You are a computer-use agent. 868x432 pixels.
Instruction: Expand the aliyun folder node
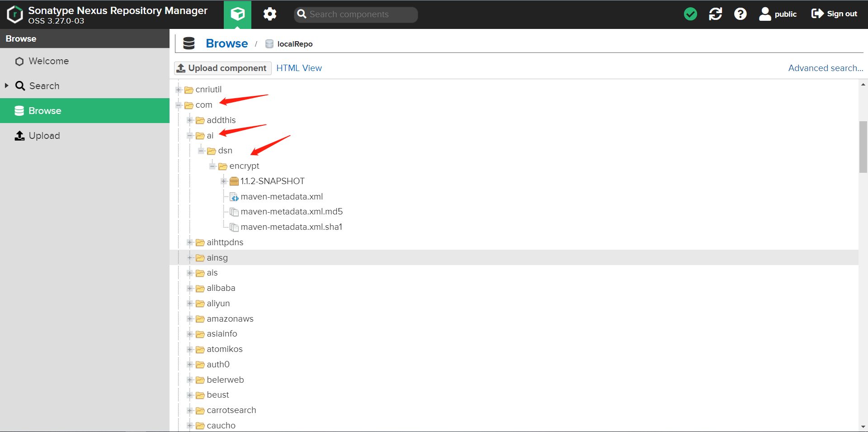click(190, 304)
